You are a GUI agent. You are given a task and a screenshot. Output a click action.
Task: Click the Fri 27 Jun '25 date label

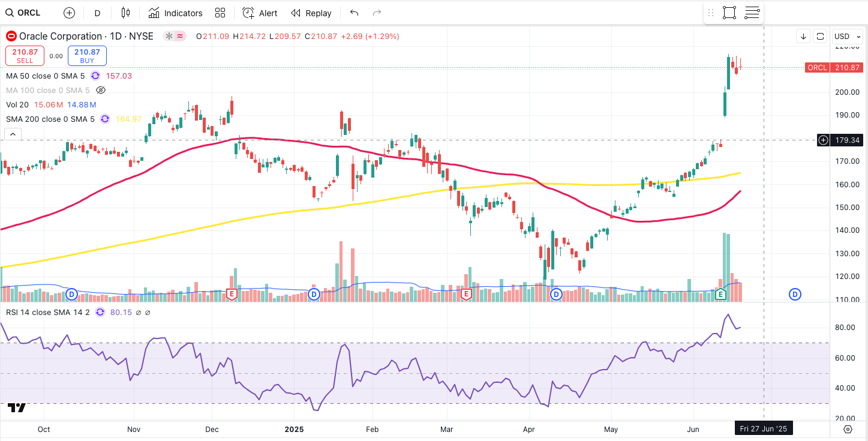(763, 428)
